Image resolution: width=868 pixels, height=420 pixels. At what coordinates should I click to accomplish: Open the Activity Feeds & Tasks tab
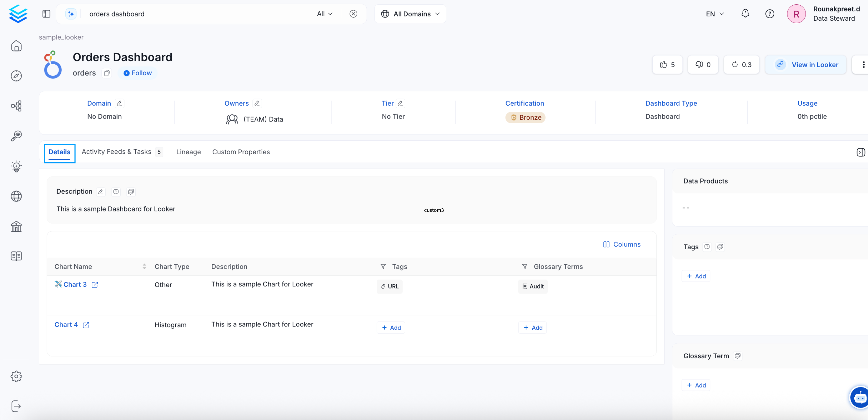pos(116,152)
